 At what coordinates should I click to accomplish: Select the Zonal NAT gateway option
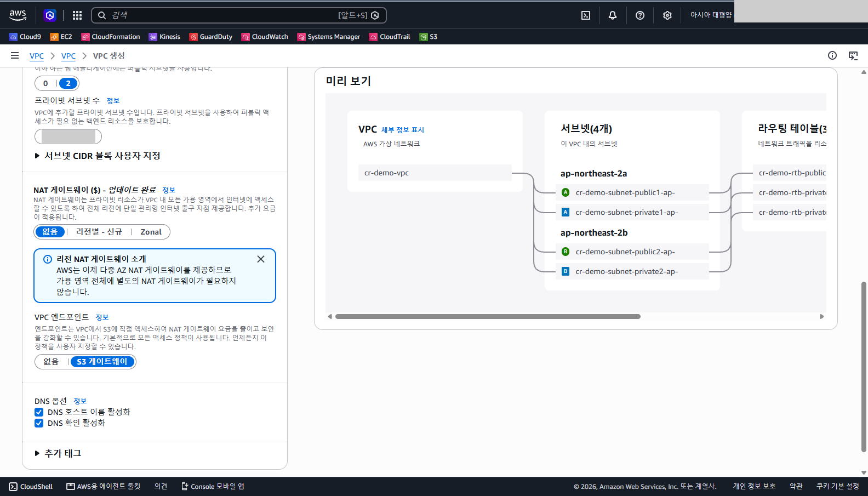point(151,232)
